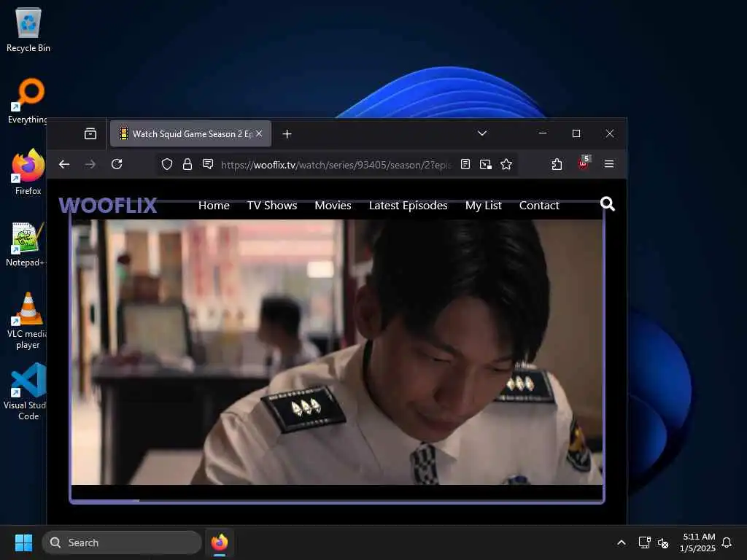
Task: Open the site permissions icon in address bar
Action: pos(208,164)
